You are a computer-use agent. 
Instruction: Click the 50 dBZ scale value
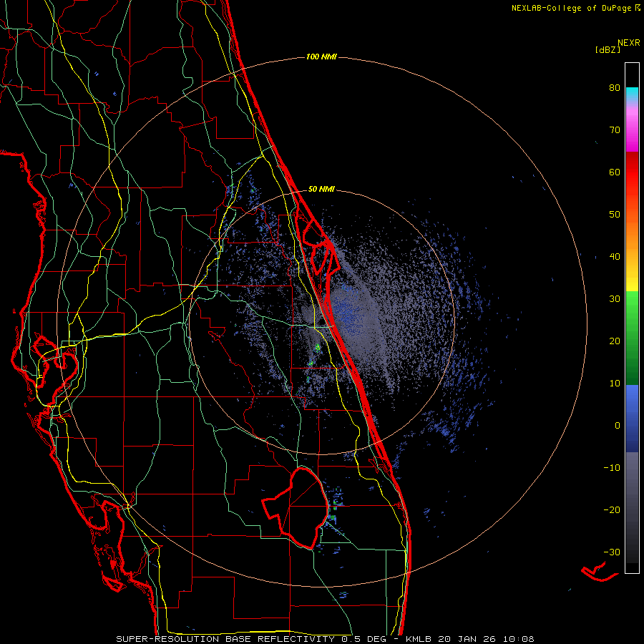pos(615,215)
